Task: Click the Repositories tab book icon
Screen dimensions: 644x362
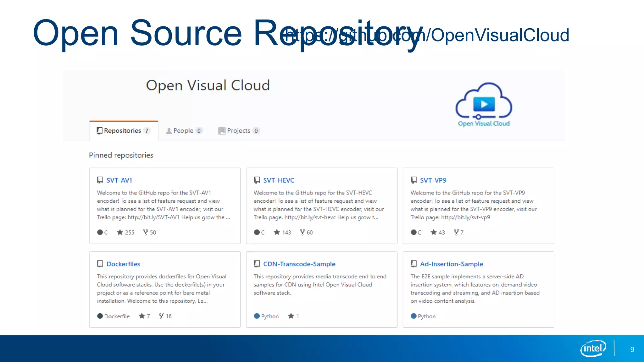Action: (99, 131)
